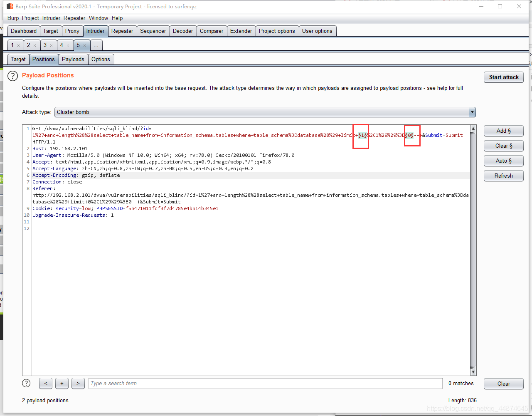Click the search term input field
This screenshot has width=532, height=416.
[266, 383]
